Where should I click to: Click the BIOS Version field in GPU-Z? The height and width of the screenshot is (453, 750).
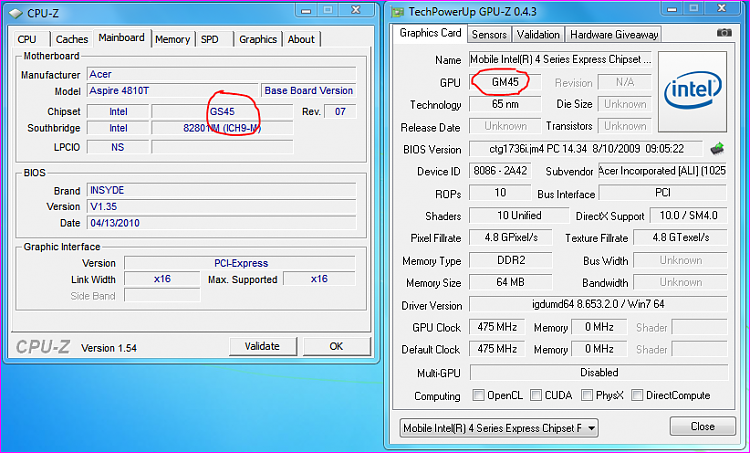pos(586,149)
